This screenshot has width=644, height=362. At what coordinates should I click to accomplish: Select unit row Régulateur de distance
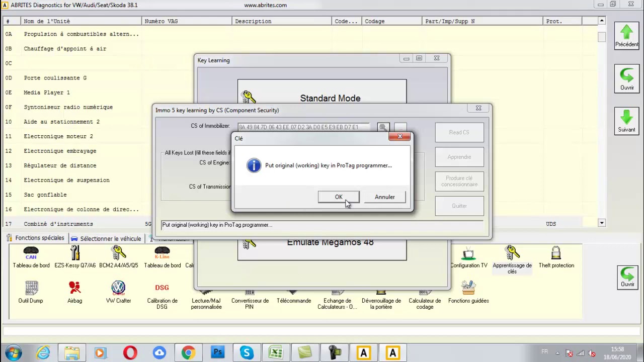300,165
